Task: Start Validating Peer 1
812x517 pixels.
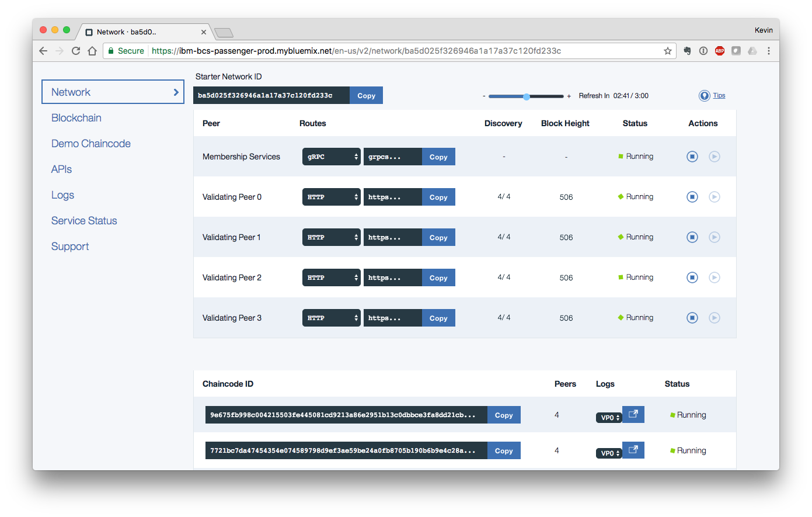Action: pos(715,237)
